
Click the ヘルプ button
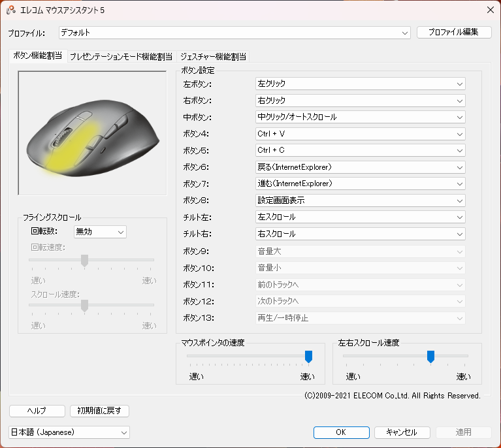point(37,411)
